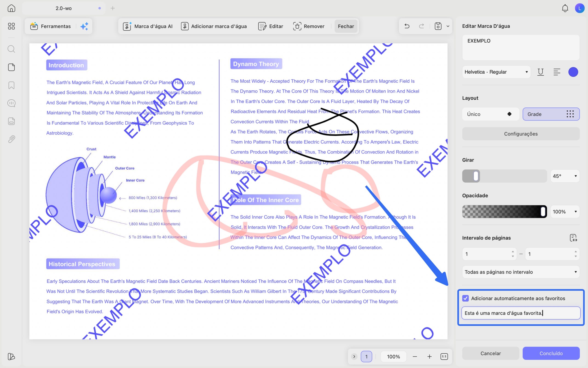Open the Configurações layout settings
The width and height of the screenshot is (588, 368).
521,134
